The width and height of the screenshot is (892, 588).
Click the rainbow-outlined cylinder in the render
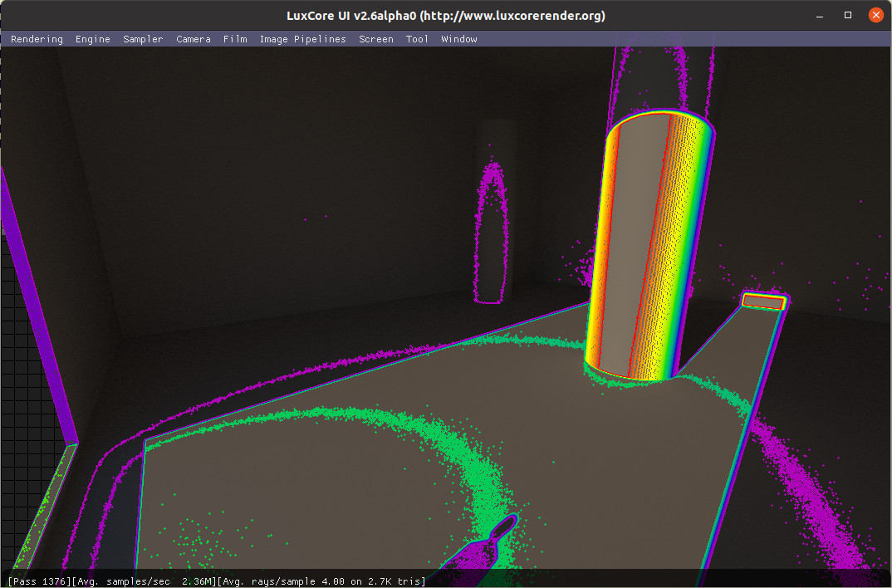coord(648,249)
